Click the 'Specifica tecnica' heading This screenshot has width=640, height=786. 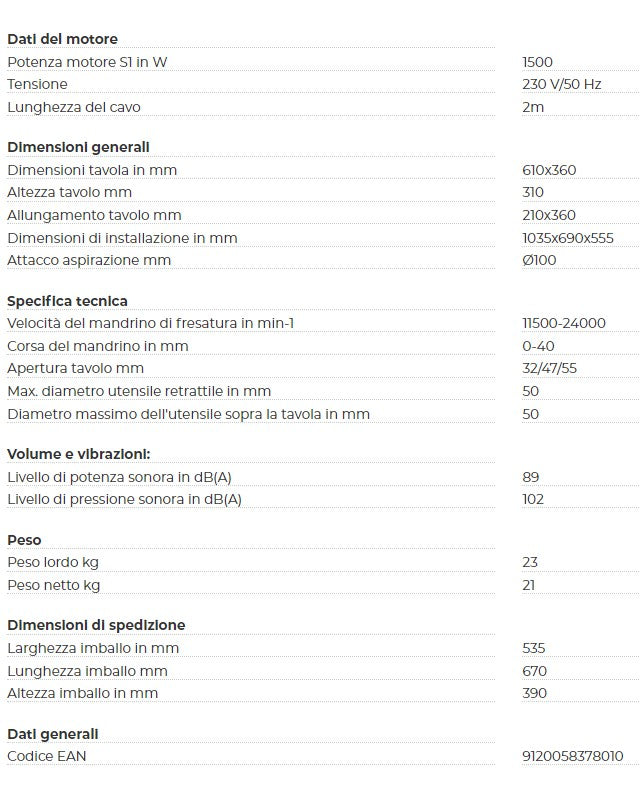(67, 301)
